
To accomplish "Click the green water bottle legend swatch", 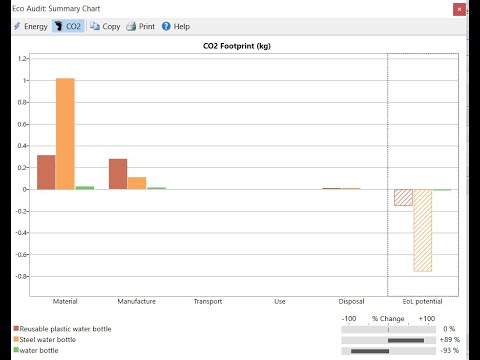I will [x=16, y=350].
